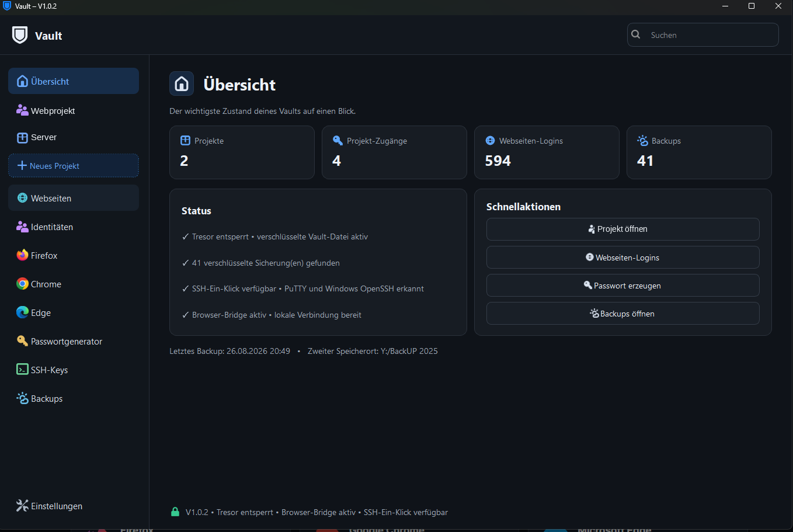Screen dimensions: 793x532
Task: Click the Chrome icon in the sidebar
Action: pos(22,284)
